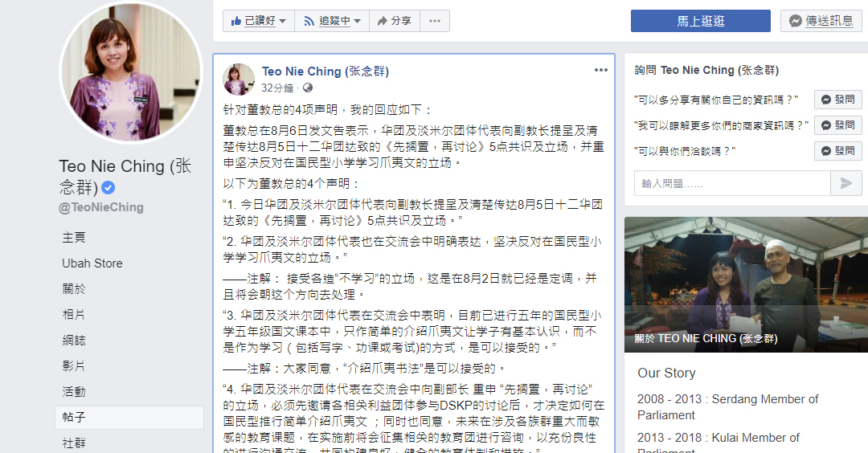
Task: Click 發問 next to "可以與你們洽談嗎"
Action: (x=837, y=150)
